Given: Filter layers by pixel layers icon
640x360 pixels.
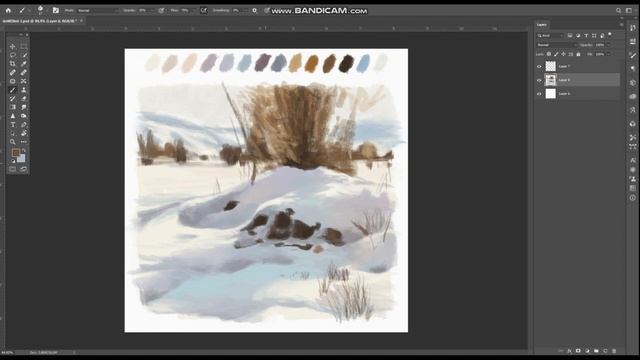Looking at the screenshot, I should coord(570,36).
